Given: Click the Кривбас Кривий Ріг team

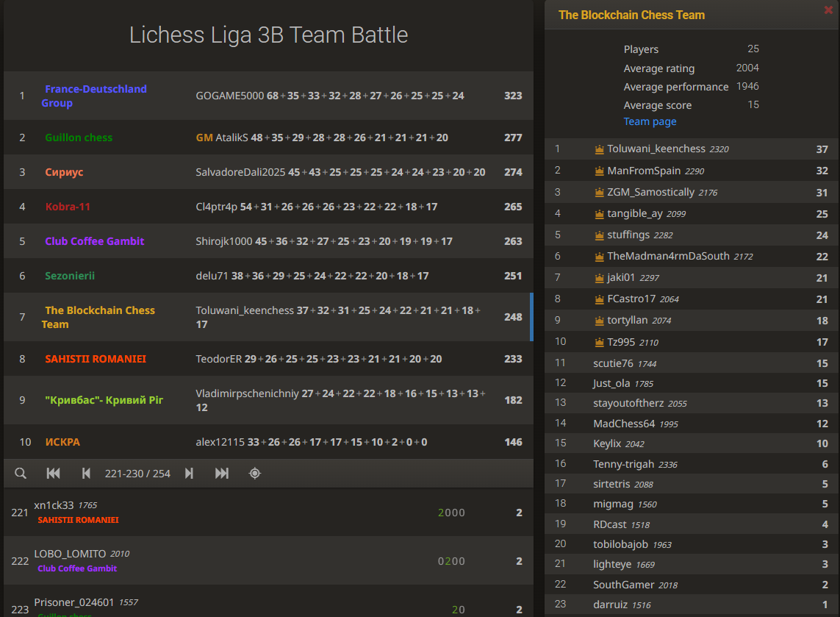Looking at the screenshot, I should [x=104, y=401].
